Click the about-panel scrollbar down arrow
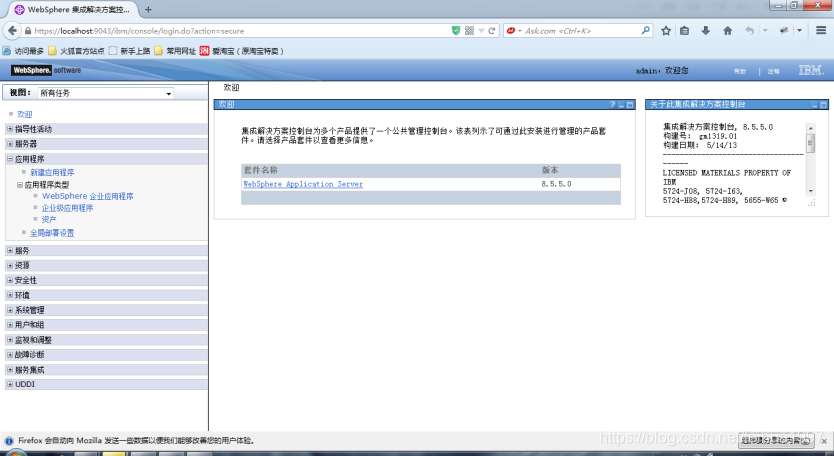This screenshot has width=834, height=456. (811, 191)
